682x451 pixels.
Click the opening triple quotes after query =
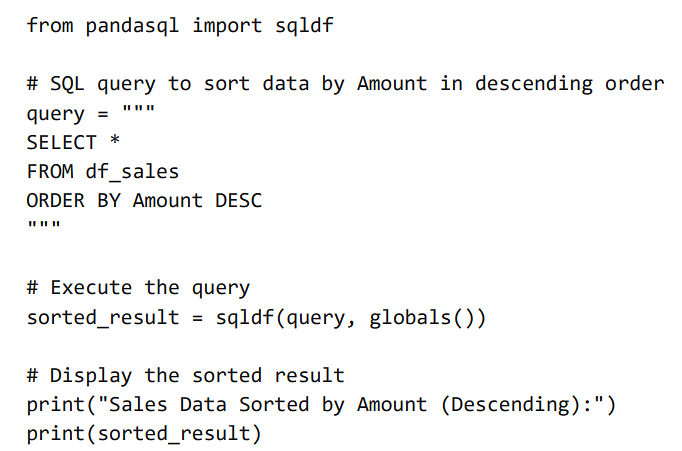(138, 109)
